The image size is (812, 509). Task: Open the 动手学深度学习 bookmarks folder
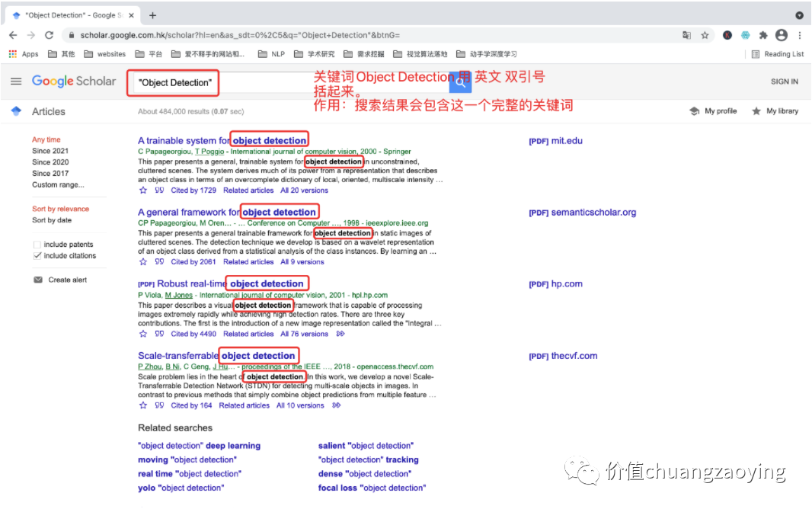coord(487,54)
